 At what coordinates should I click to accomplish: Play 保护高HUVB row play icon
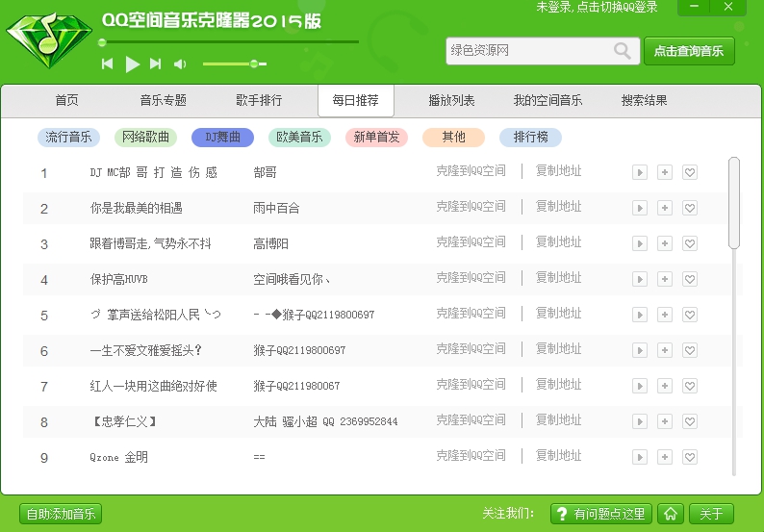click(x=640, y=279)
